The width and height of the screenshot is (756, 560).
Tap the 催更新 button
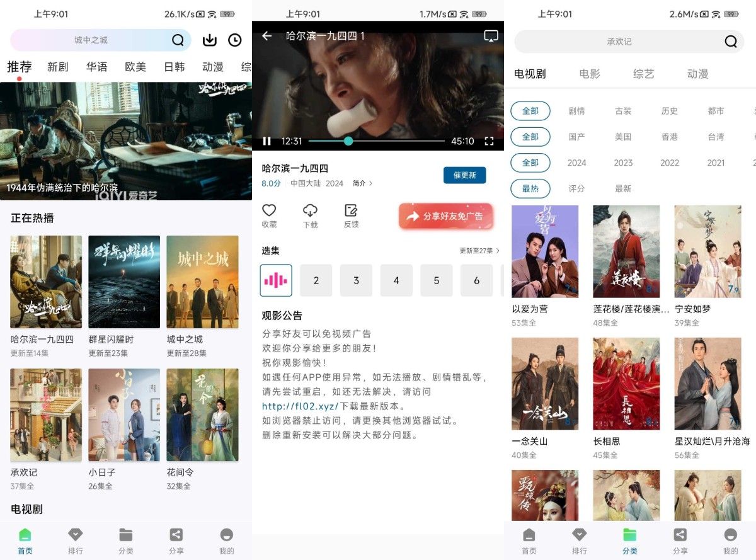pos(465,175)
